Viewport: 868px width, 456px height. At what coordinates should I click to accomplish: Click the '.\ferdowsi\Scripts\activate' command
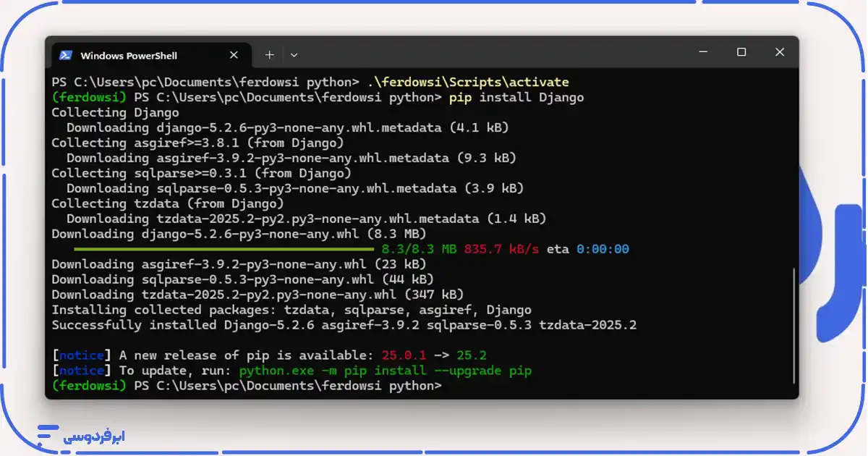pyautogui.click(x=467, y=82)
